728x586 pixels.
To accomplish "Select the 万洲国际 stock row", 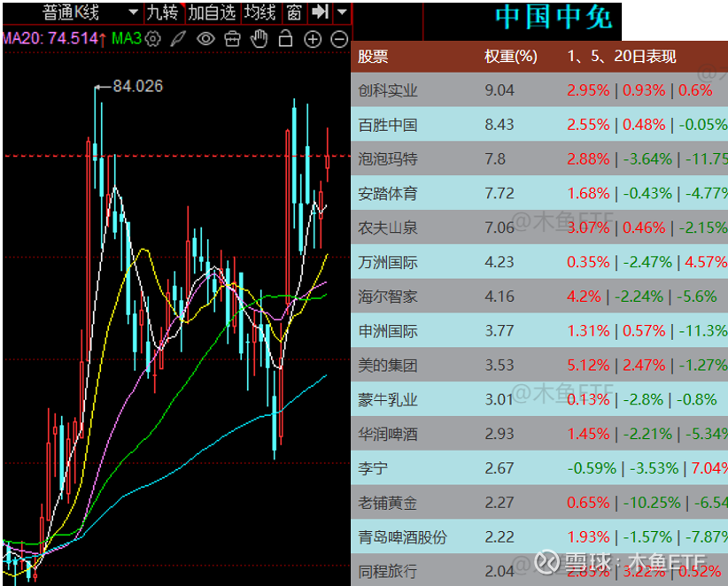I will tap(539, 262).
